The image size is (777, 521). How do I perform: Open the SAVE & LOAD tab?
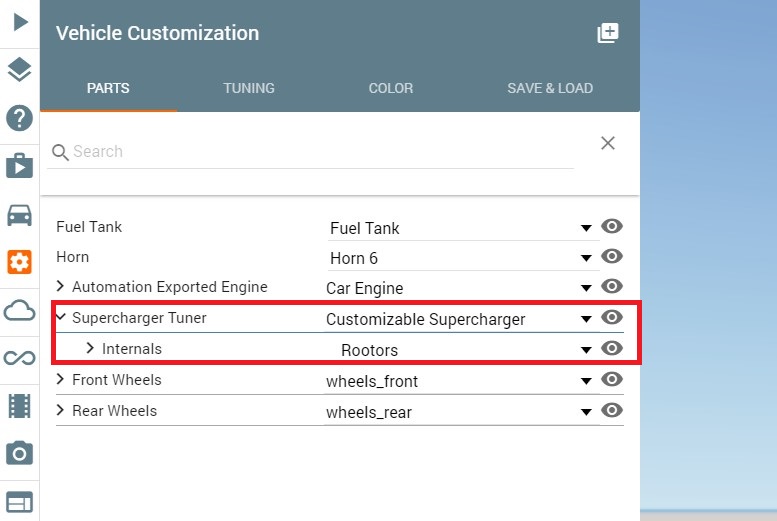coord(550,88)
